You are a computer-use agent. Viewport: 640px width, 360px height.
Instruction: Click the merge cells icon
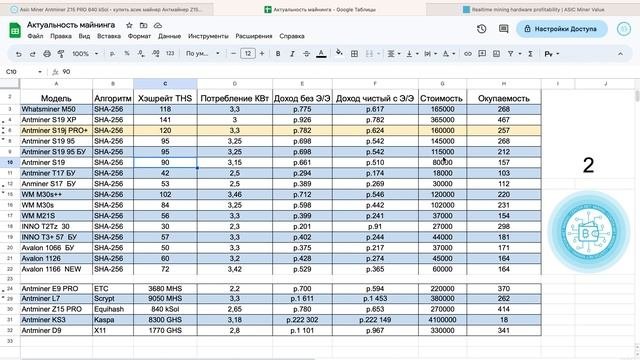click(x=369, y=53)
